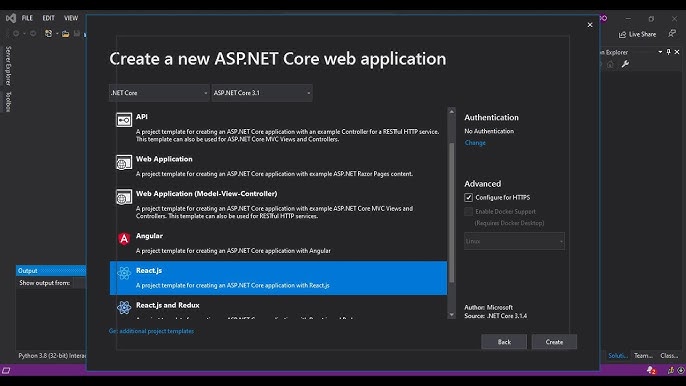Open the FILE menu

click(x=27, y=18)
